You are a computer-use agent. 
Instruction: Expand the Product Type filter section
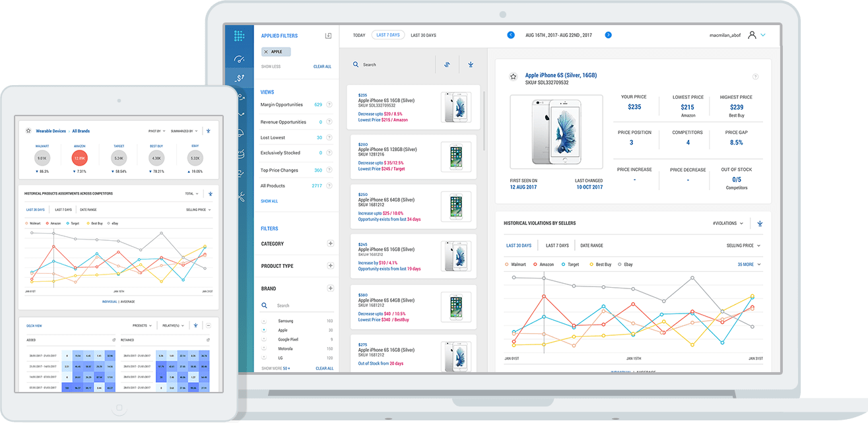330,267
